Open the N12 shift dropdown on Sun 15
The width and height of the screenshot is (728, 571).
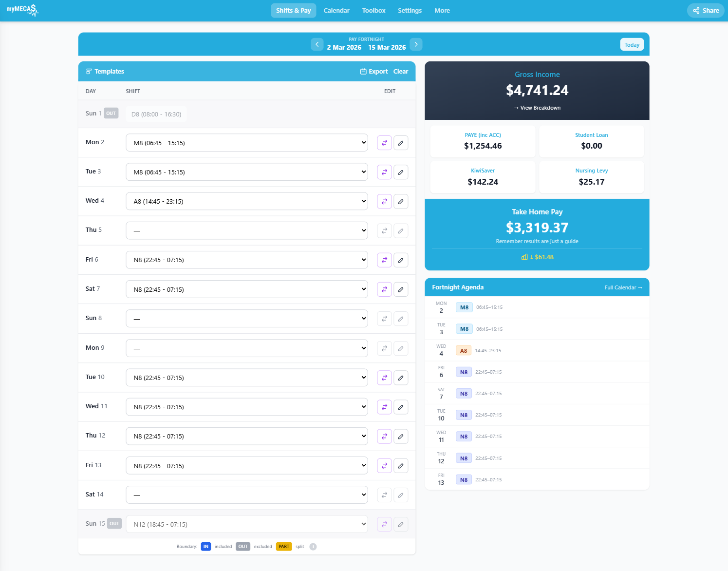pyautogui.click(x=247, y=524)
